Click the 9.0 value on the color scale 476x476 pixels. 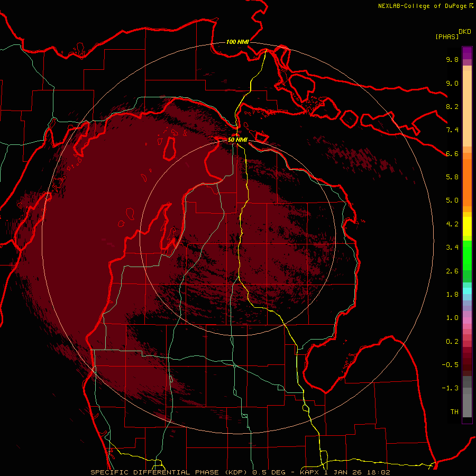[452, 83]
